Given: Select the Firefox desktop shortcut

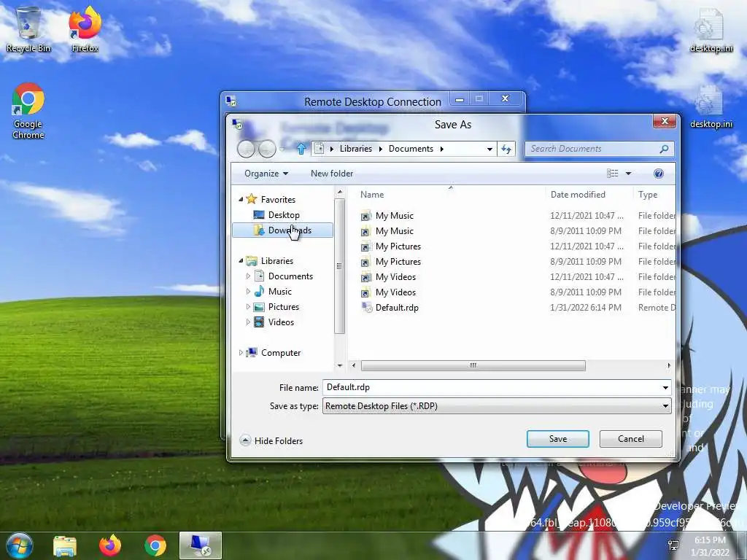Looking at the screenshot, I should pyautogui.click(x=85, y=29).
